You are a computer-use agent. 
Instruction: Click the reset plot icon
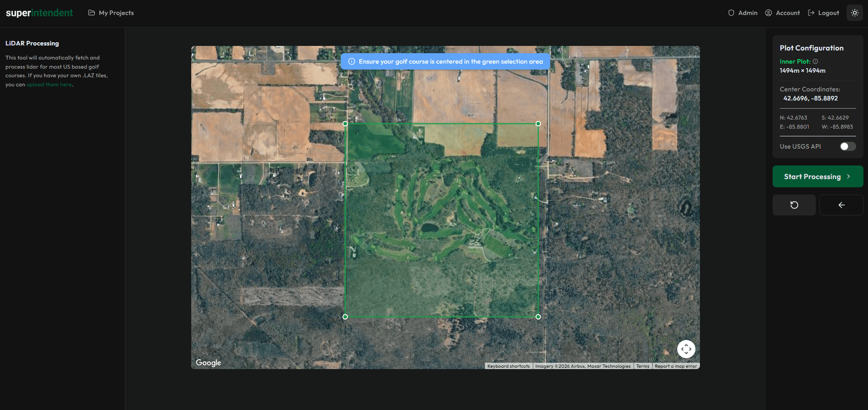794,205
